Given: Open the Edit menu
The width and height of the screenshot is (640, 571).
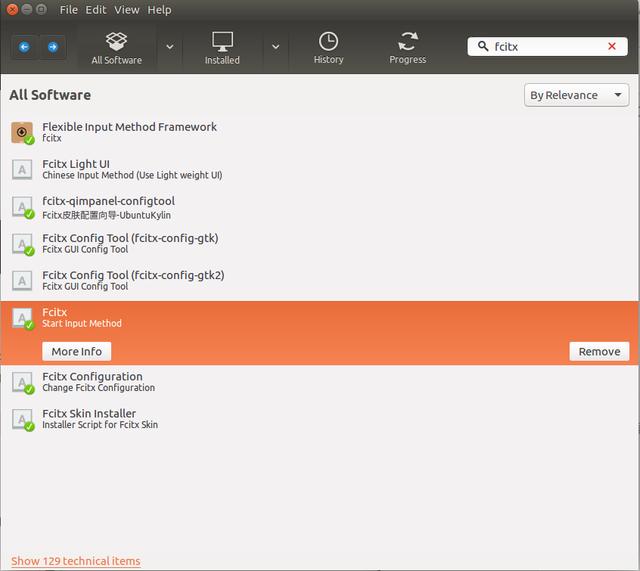Looking at the screenshot, I should pyautogui.click(x=96, y=10).
